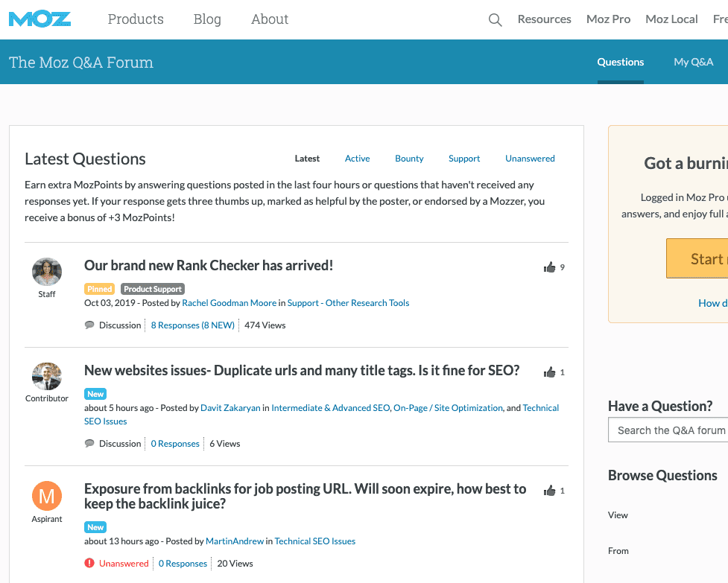Open Support - Other Research Tools category
The height and width of the screenshot is (583, 728).
(x=348, y=303)
